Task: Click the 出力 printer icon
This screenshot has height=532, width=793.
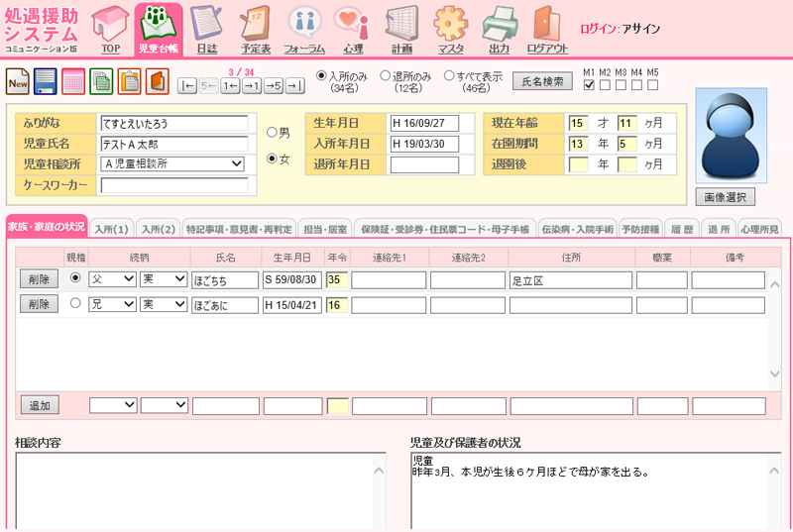Action: click(x=499, y=26)
